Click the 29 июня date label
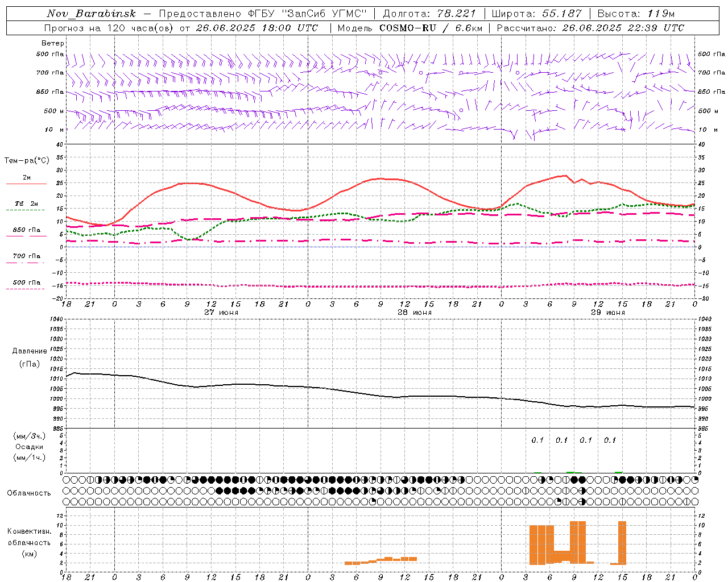This screenshot has width=728, height=582. click(x=608, y=313)
